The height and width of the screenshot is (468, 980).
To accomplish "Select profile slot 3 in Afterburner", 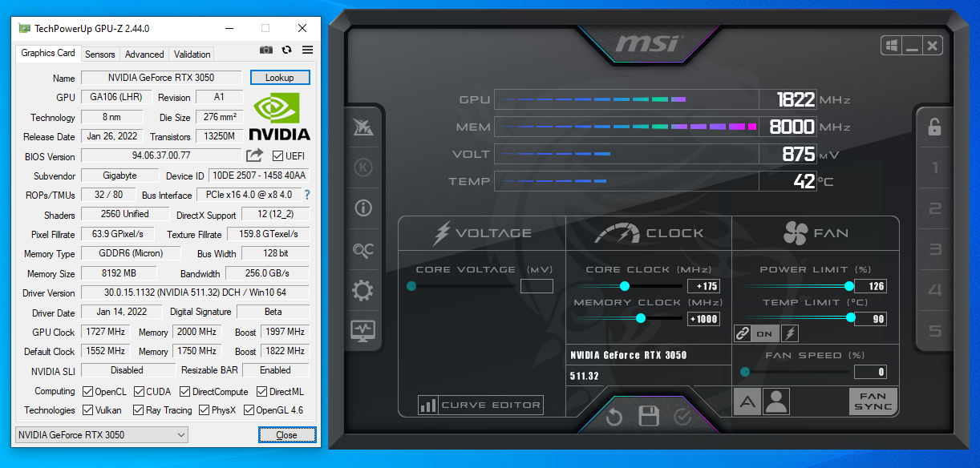I will click(x=934, y=249).
